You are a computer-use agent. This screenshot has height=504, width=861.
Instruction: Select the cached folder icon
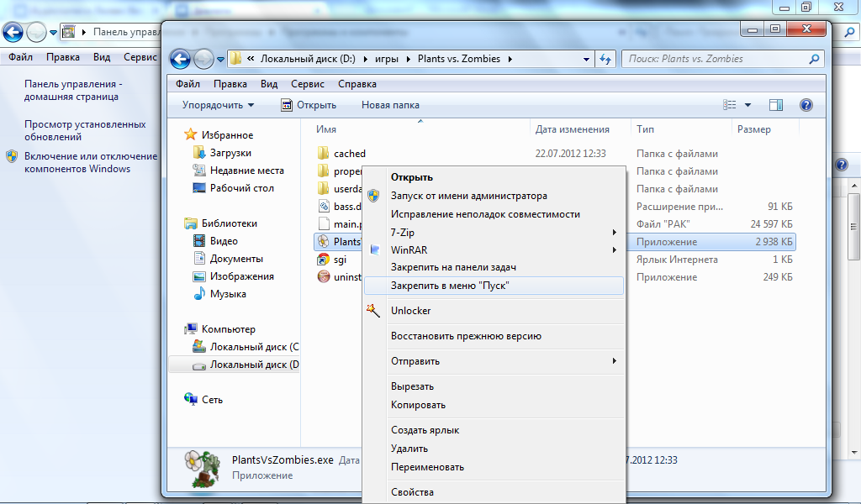click(324, 154)
